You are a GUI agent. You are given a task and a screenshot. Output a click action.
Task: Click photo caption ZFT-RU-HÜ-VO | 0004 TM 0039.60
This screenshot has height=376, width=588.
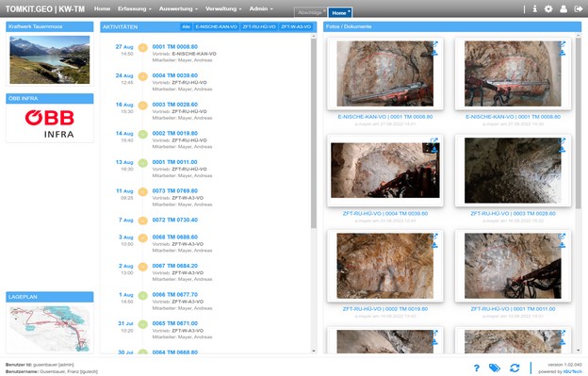pyautogui.click(x=385, y=214)
